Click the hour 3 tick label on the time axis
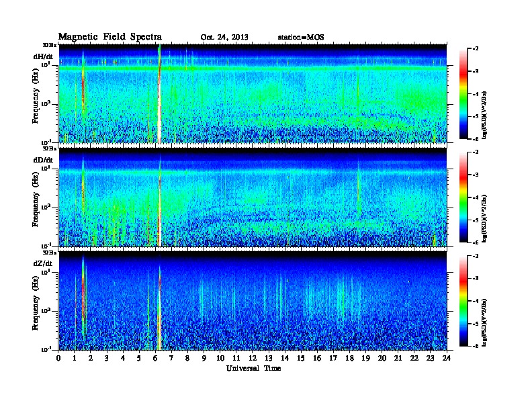The width and height of the screenshot is (532, 411). tap(107, 359)
